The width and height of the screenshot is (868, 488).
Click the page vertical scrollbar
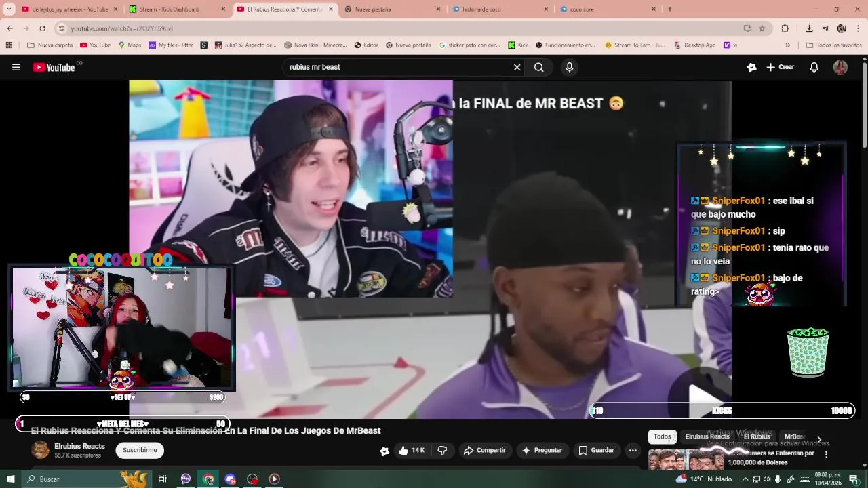click(x=864, y=105)
